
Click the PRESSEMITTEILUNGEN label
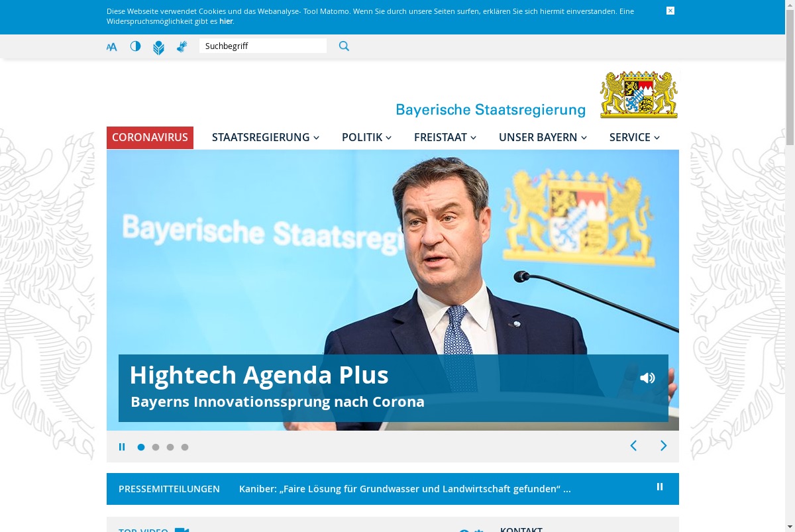click(169, 489)
